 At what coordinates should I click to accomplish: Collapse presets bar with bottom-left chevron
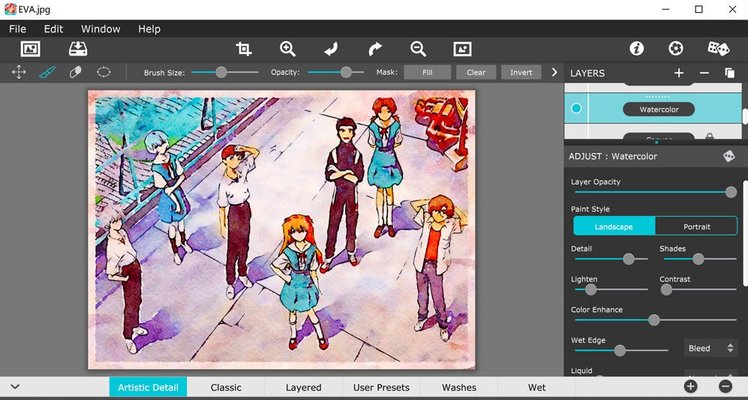pos(15,387)
